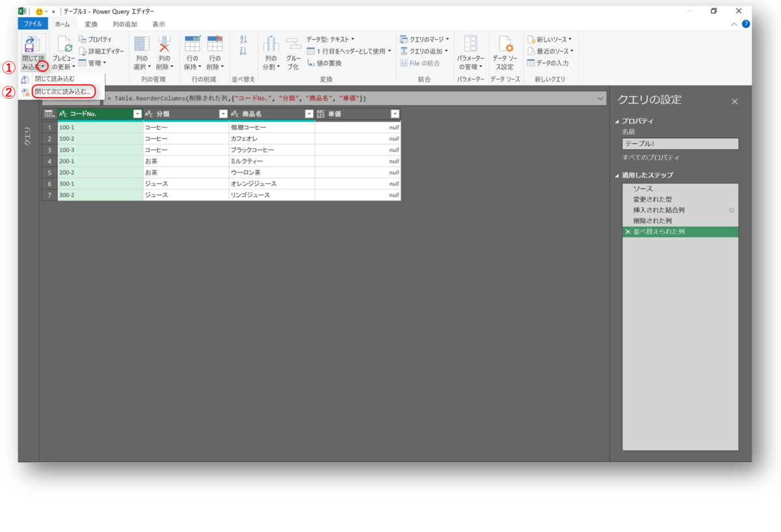
Task: Click the 列の選択 choose columns icon
Action: click(x=142, y=44)
